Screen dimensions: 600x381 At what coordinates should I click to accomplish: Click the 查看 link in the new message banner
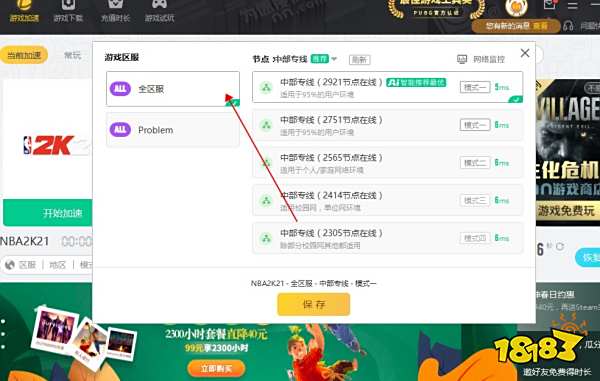click(x=540, y=26)
